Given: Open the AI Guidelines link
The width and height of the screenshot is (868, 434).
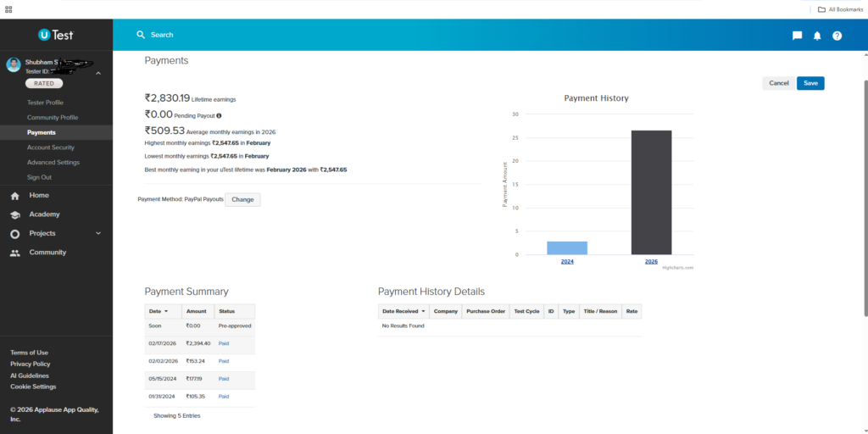Looking at the screenshot, I should pos(30,376).
